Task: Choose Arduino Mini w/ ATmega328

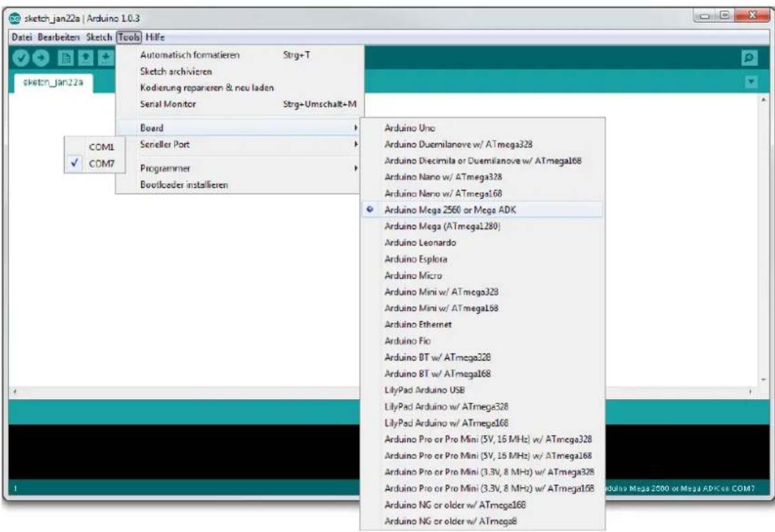Action: 482,292
